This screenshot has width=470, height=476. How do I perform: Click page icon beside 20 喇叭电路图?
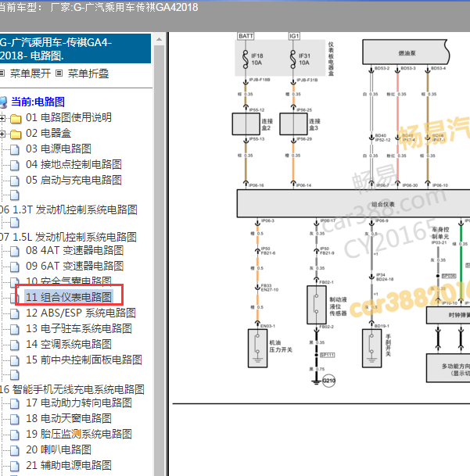tap(15, 450)
